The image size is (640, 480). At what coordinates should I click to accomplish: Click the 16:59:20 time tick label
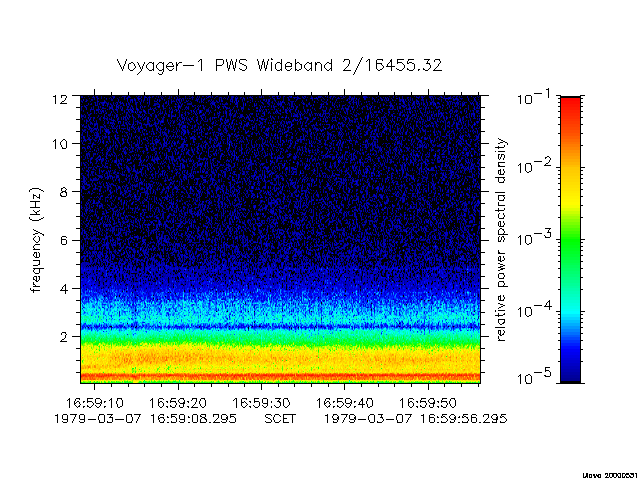pos(178,403)
